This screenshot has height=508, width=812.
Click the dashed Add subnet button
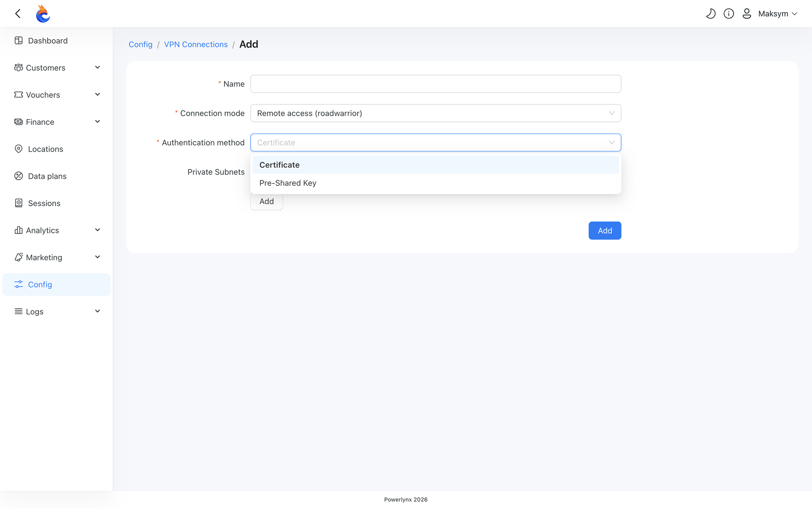[267, 202]
